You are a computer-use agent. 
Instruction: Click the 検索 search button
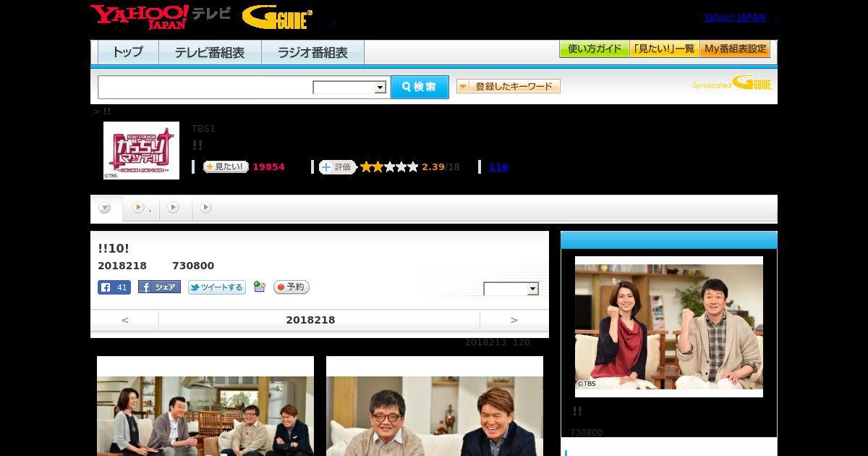[x=420, y=87]
